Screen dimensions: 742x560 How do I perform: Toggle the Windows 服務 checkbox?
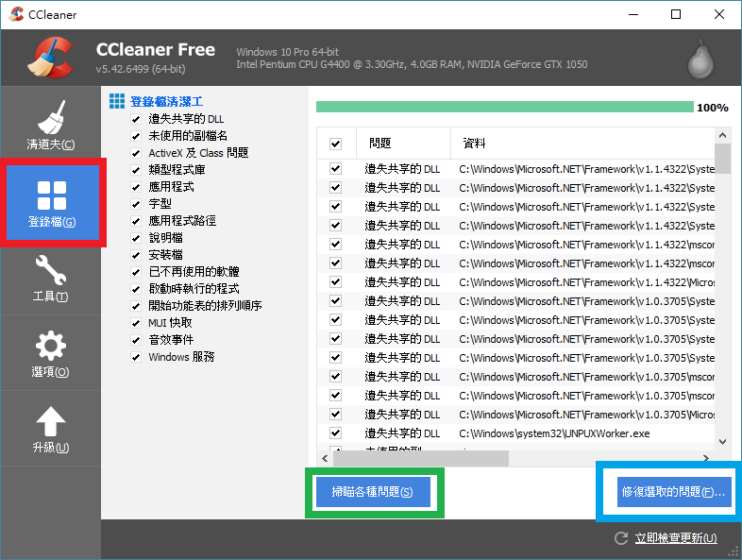[136, 357]
